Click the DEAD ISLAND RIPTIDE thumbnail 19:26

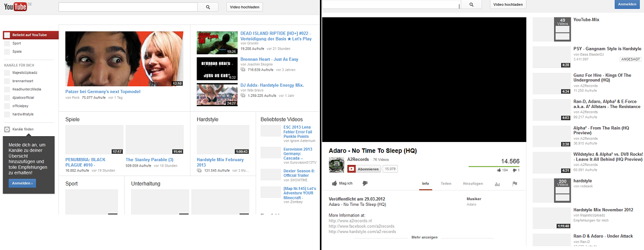pyautogui.click(x=217, y=43)
